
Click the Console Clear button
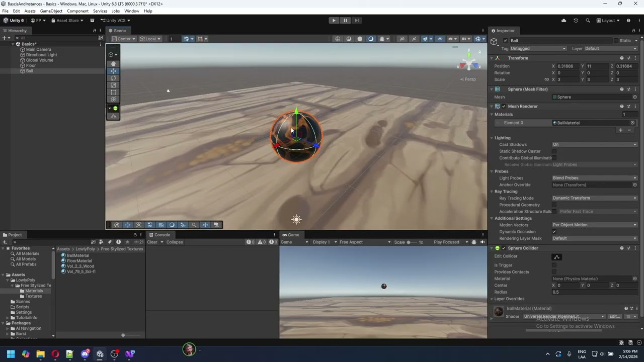pos(152,242)
